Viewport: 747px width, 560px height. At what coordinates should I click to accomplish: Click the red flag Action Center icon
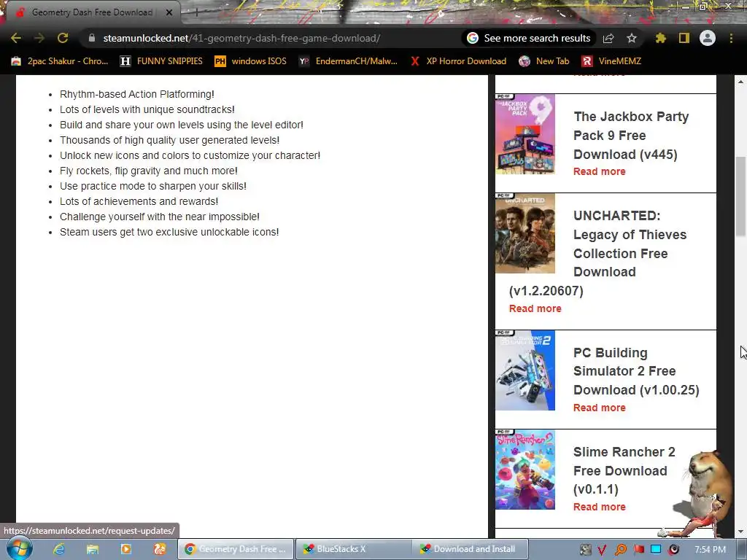638,550
